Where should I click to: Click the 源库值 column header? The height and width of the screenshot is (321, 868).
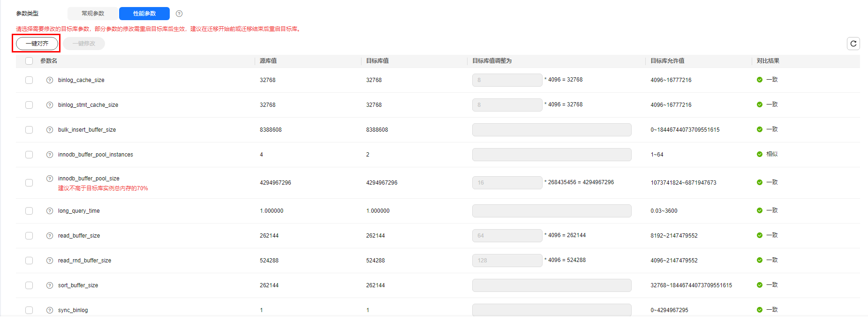(x=268, y=61)
